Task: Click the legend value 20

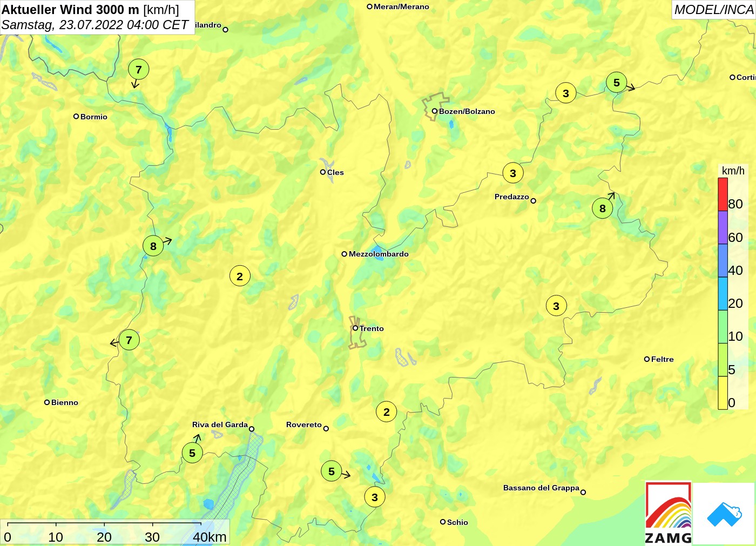Action: click(735, 303)
